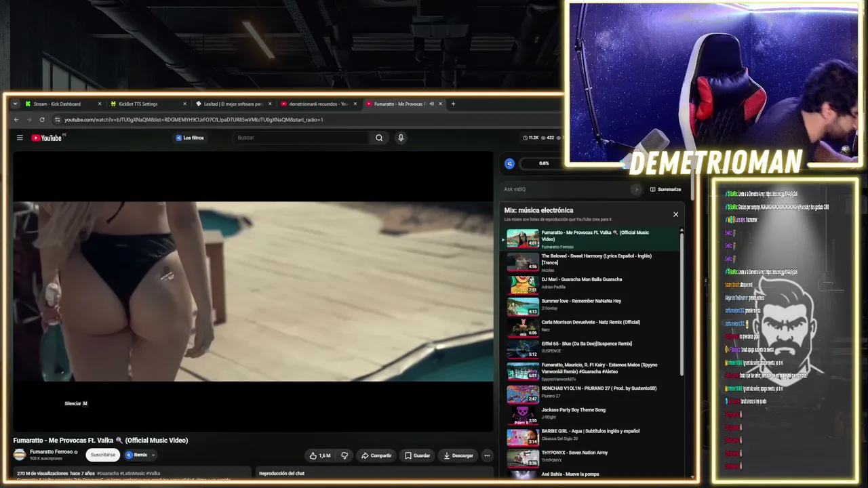Click the Jackass Party Boy skull thumbnail

(x=523, y=415)
